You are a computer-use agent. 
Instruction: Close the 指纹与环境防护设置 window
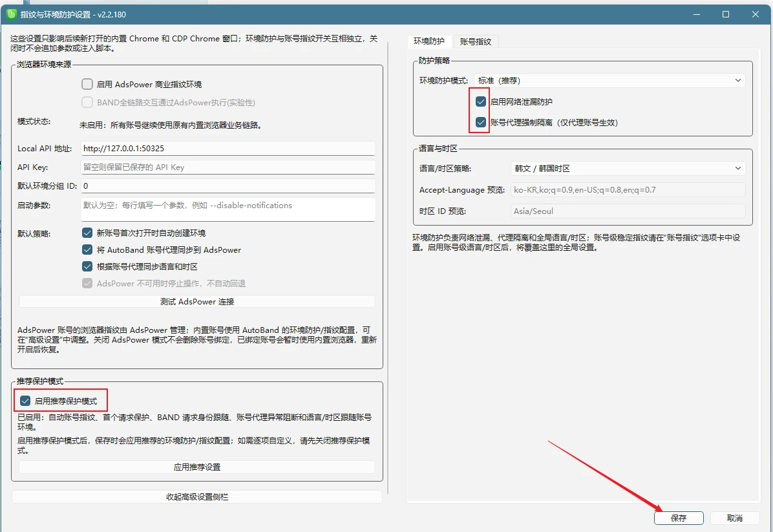click(756, 14)
